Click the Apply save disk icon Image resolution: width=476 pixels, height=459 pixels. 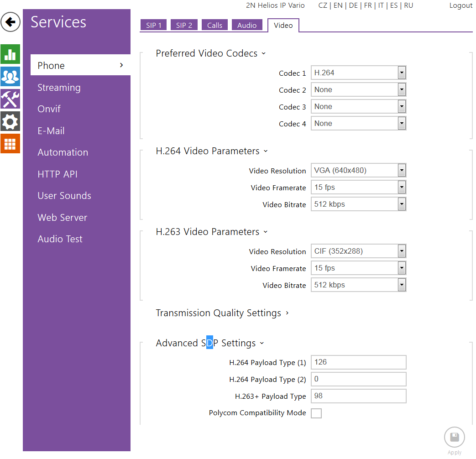pos(454,438)
